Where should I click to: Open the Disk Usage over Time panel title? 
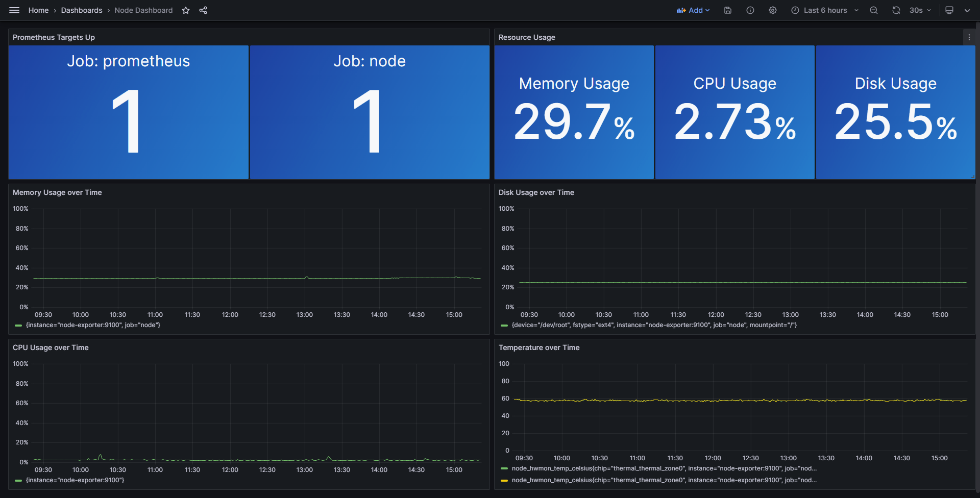click(536, 192)
